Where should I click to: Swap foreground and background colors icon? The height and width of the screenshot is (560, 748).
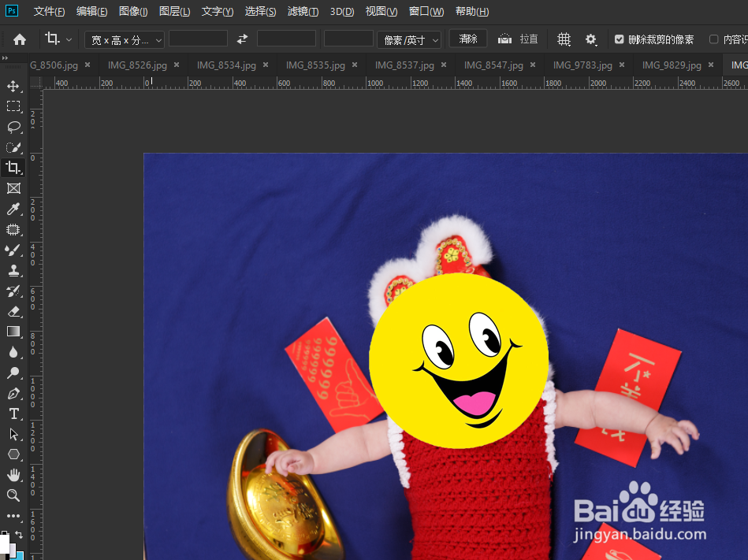[x=19, y=535]
